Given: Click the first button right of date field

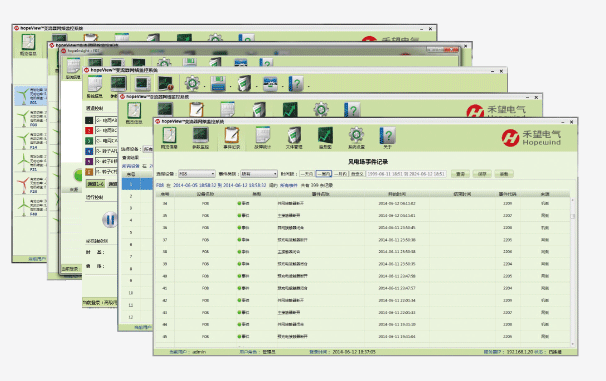Looking at the screenshot, I should click(460, 174).
